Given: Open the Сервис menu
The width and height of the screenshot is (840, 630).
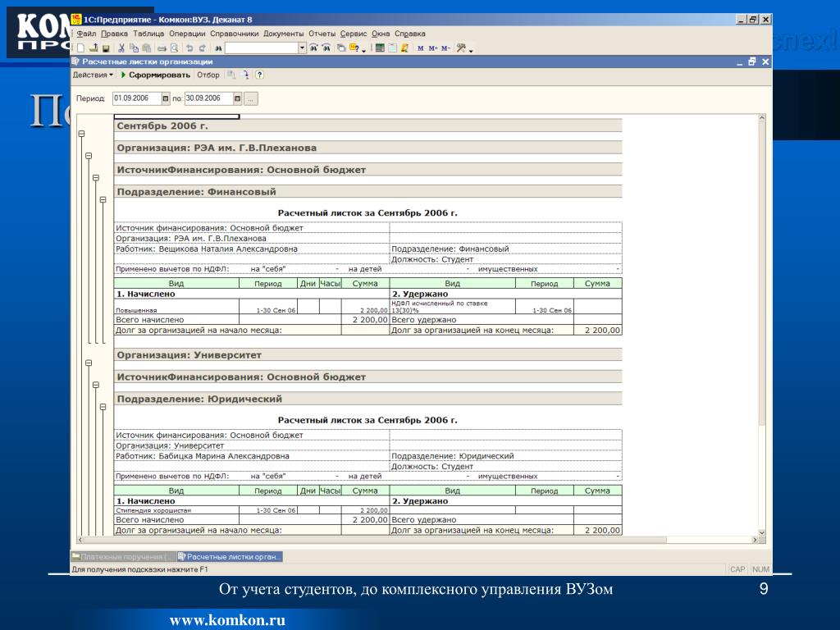Looking at the screenshot, I should pyautogui.click(x=354, y=34).
